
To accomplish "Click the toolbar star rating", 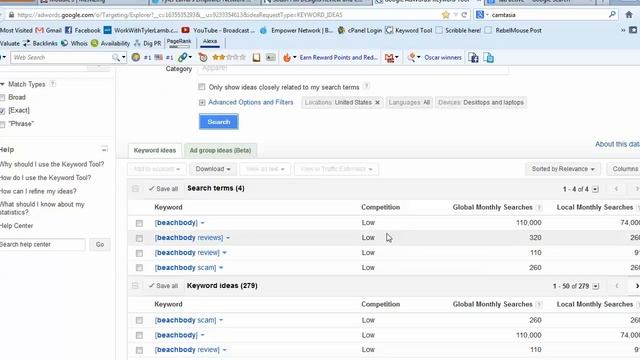I will click(x=229, y=58).
